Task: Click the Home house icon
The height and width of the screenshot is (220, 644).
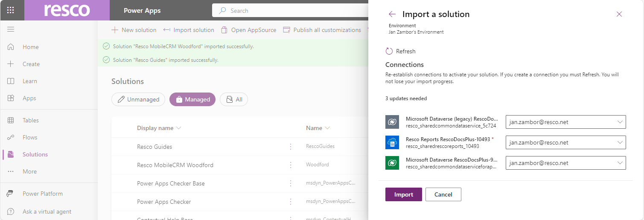Action: (x=11, y=47)
